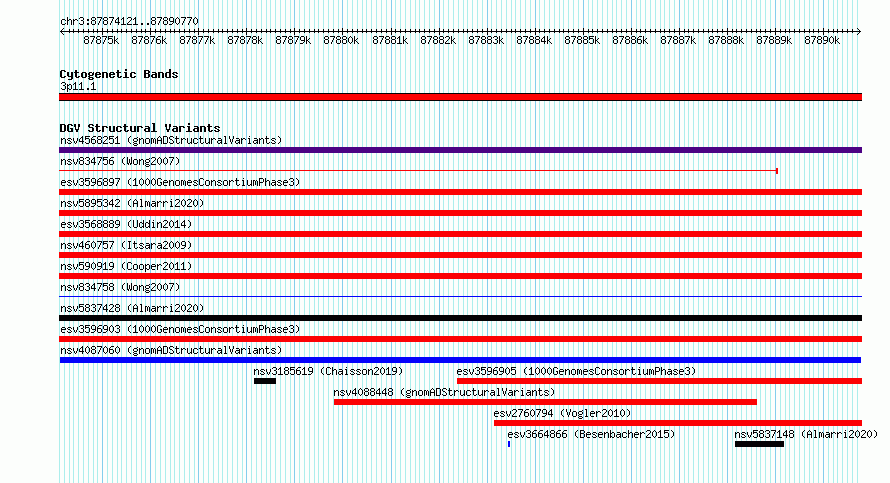Click the 87880k ruler tick label
Viewport: 890px width, 483px height.
(x=341, y=41)
